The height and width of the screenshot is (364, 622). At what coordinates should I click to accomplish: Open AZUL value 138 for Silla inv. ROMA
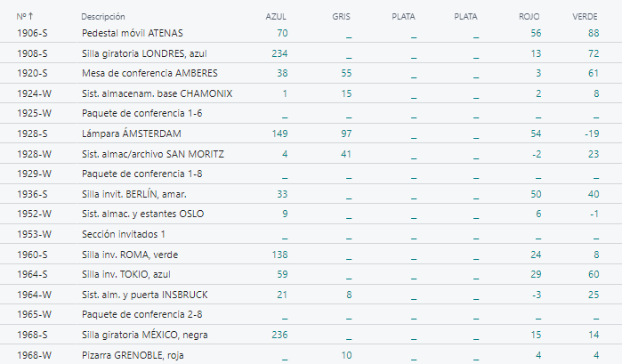(x=277, y=255)
